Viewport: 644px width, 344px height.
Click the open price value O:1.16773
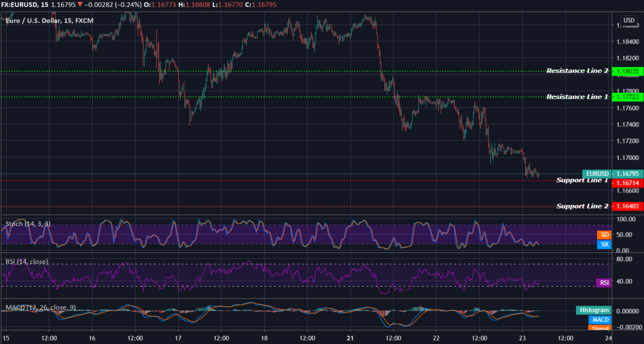[x=160, y=5]
